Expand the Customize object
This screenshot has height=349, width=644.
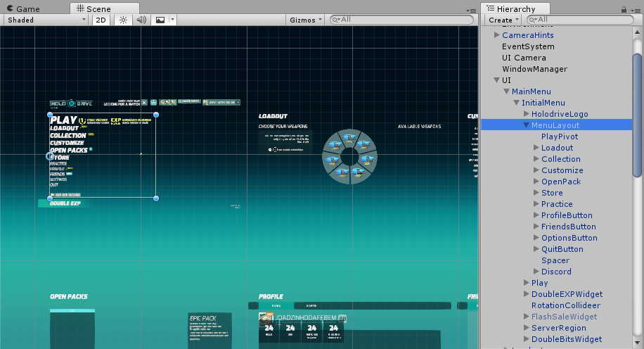point(536,170)
